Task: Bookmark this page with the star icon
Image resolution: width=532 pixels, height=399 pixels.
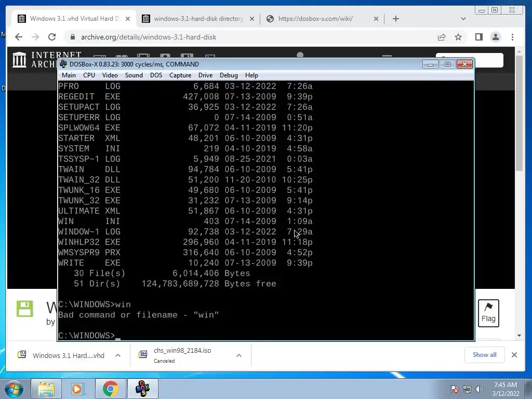Action: point(458,37)
